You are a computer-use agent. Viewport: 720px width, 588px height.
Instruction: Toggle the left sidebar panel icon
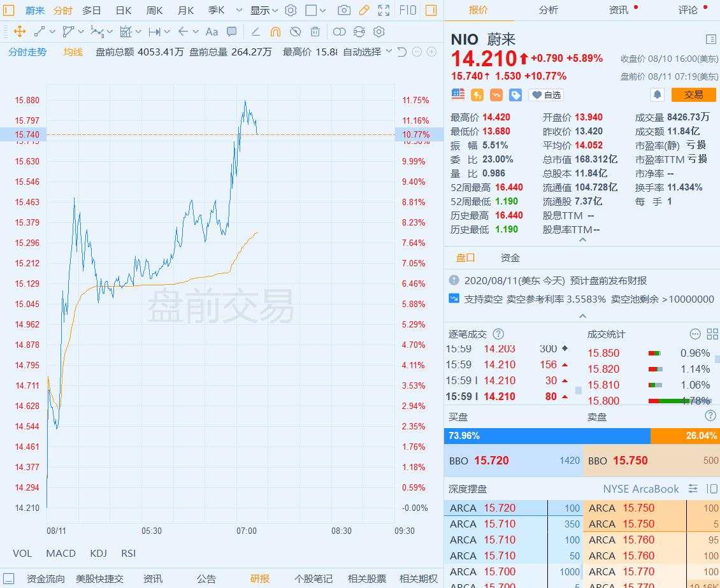9,10
